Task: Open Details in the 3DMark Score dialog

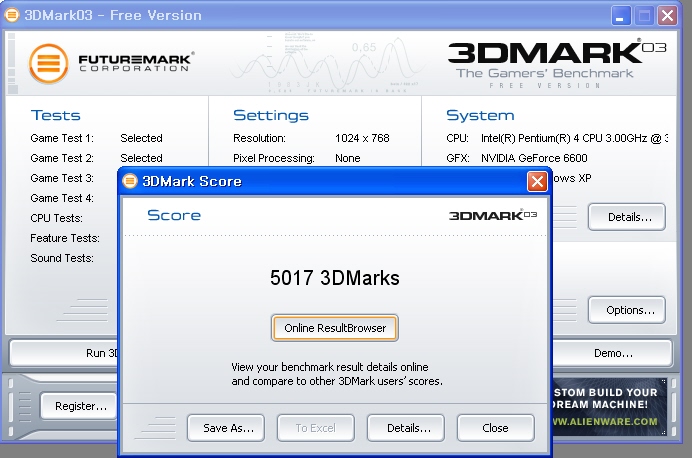Action: tap(406, 428)
